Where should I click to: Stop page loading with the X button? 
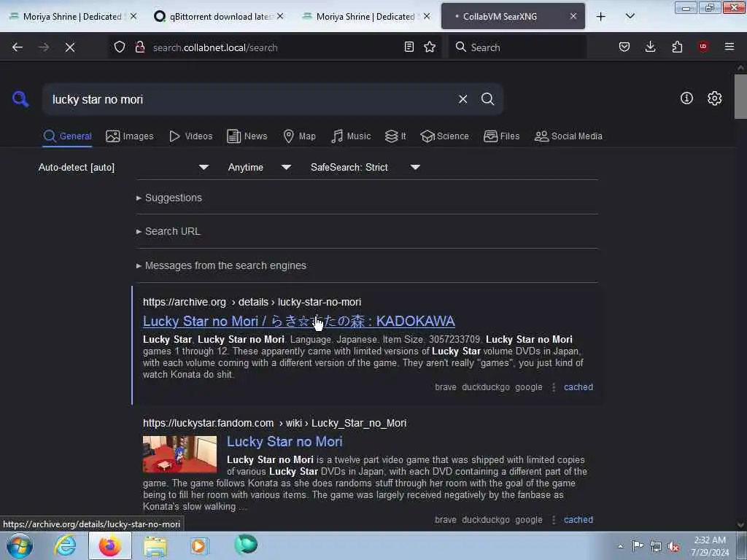pyautogui.click(x=70, y=47)
